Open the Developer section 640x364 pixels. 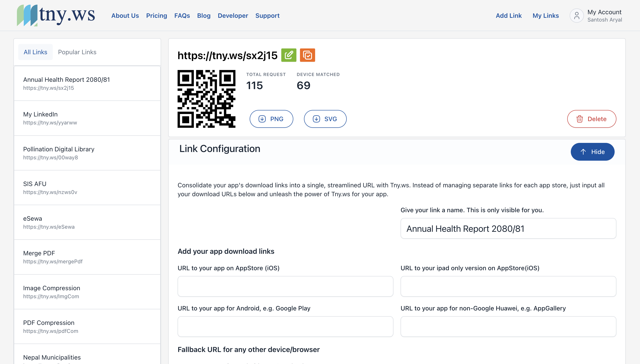(233, 16)
